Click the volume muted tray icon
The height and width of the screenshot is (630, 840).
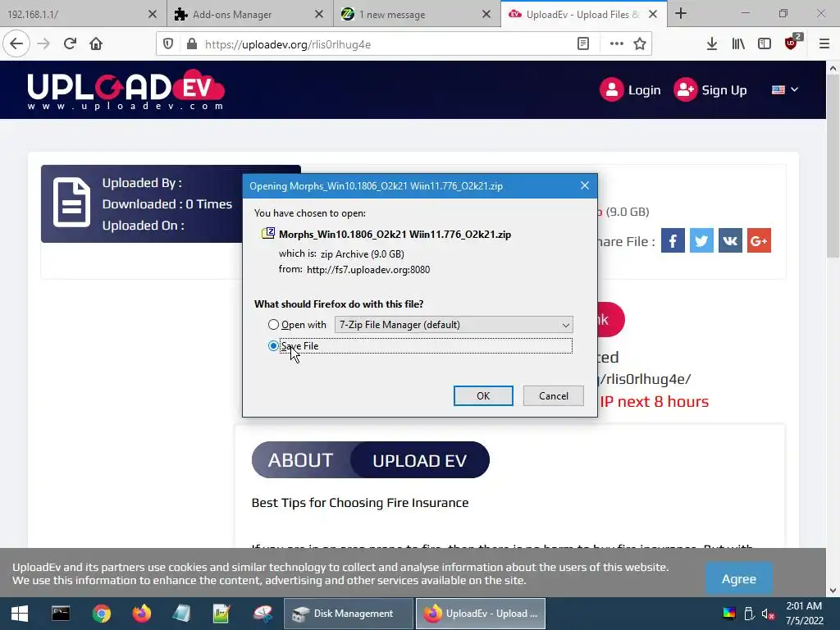[x=768, y=614]
